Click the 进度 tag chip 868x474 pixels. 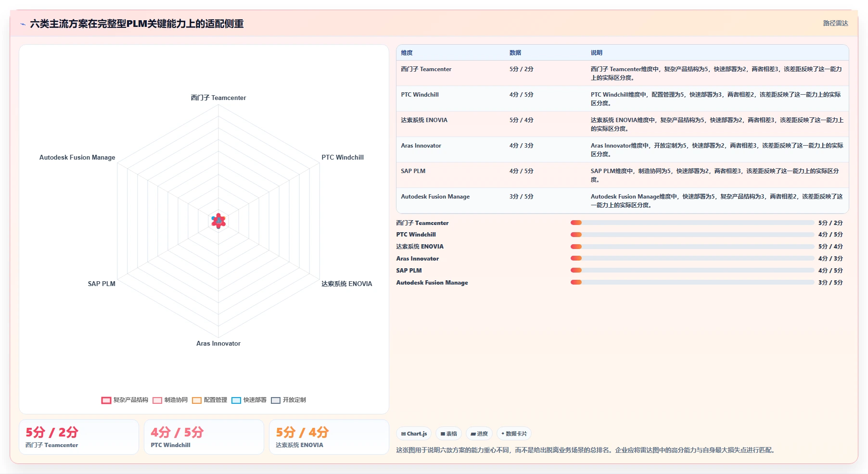[x=479, y=434]
